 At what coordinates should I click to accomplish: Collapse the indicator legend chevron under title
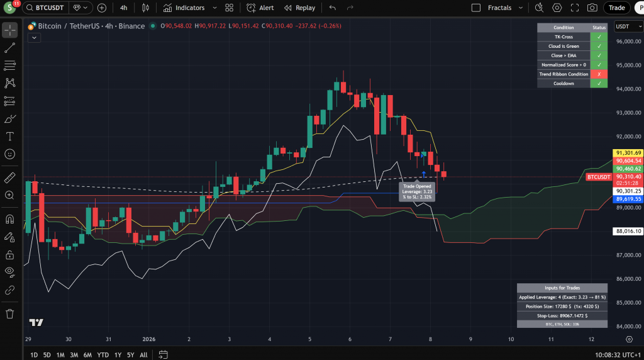(x=33, y=38)
